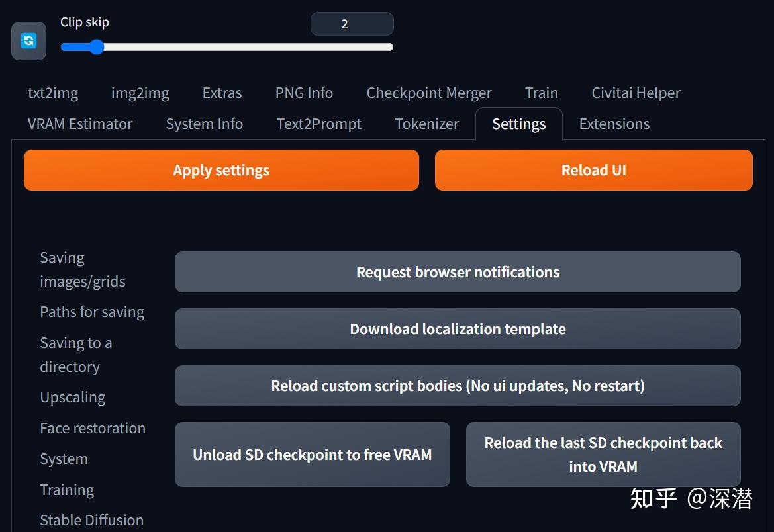Go to the Extras tab
The width and height of the screenshot is (774, 532).
pyautogui.click(x=222, y=93)
